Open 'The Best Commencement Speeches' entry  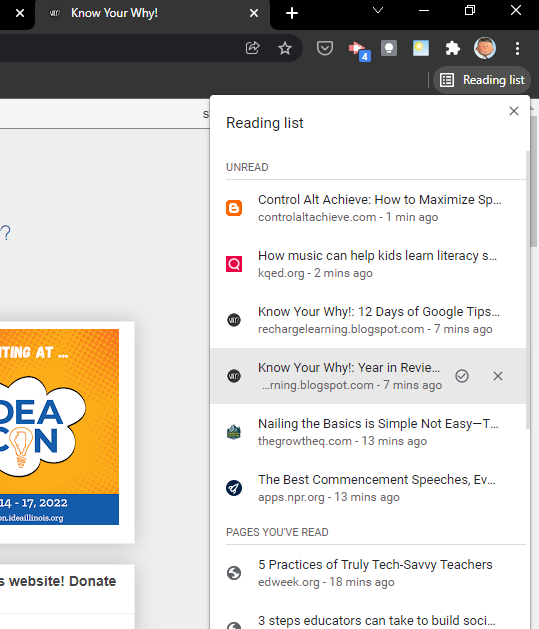[x=368, y=488]
